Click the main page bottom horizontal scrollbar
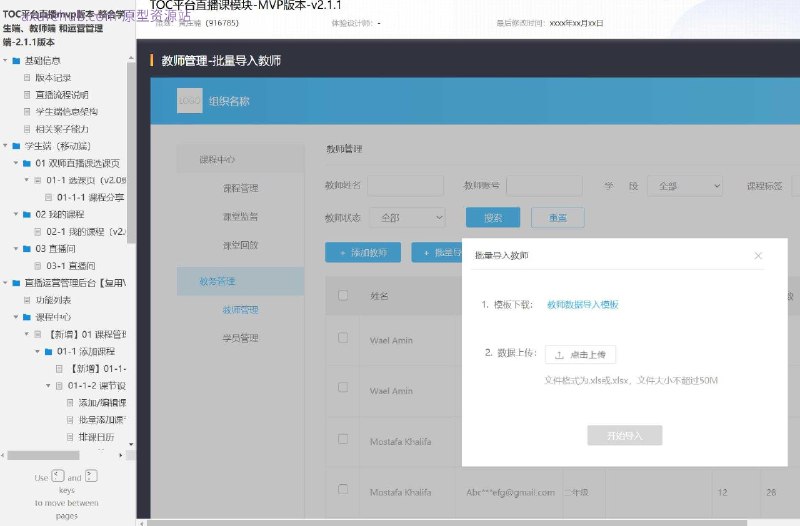The width and height of the screenshot is (800, 526). [446, 523]
